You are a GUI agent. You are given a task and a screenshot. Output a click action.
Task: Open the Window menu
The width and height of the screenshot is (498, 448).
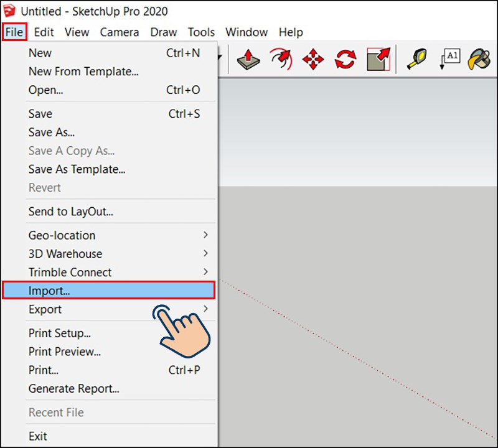[247, 32]
